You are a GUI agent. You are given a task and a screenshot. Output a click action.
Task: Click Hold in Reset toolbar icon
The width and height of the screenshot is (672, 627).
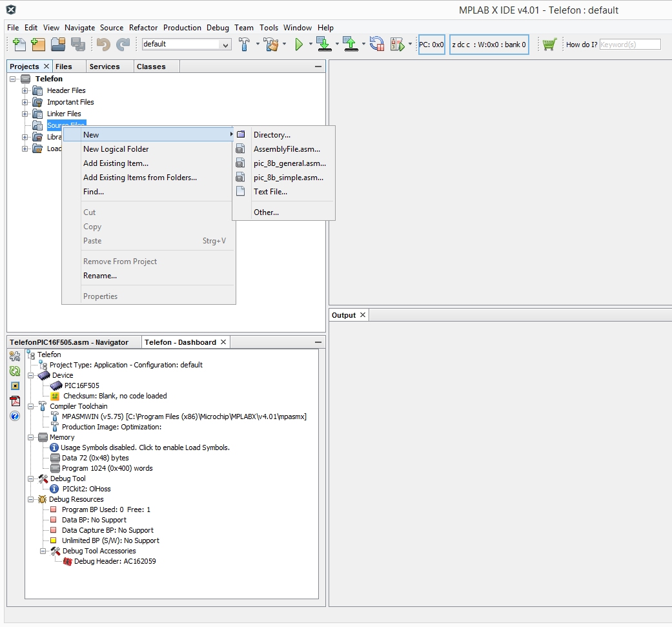[377, 44]
